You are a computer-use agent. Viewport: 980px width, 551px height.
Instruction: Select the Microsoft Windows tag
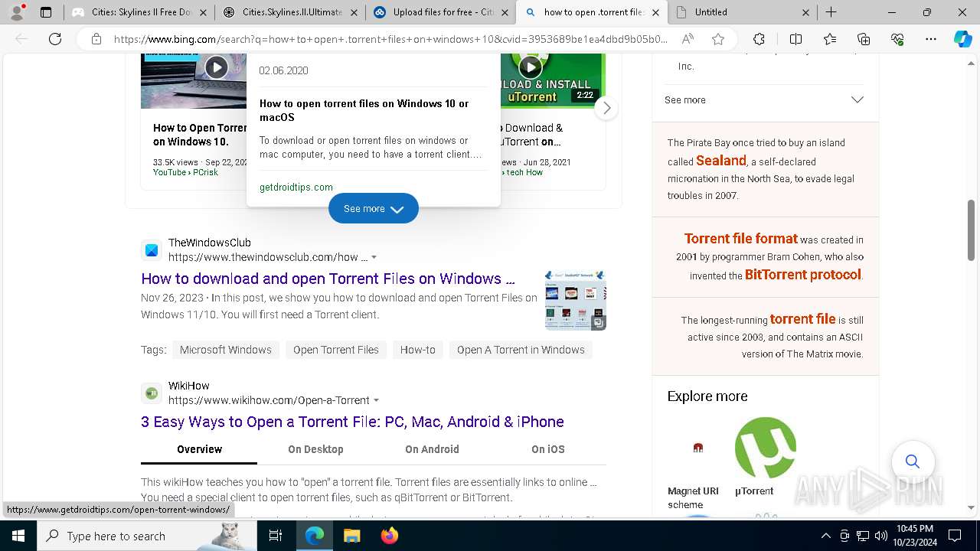pos(226,350)
